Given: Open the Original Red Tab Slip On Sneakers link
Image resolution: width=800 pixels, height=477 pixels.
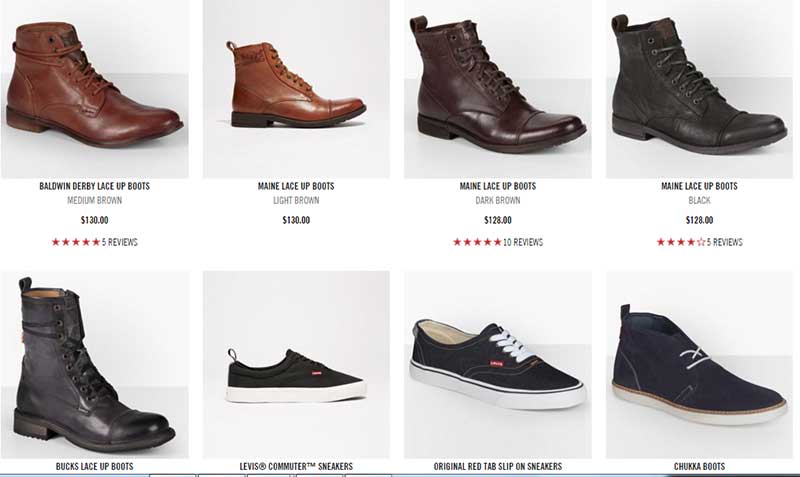Looking at the screenshot, I should tap(498, 466).
